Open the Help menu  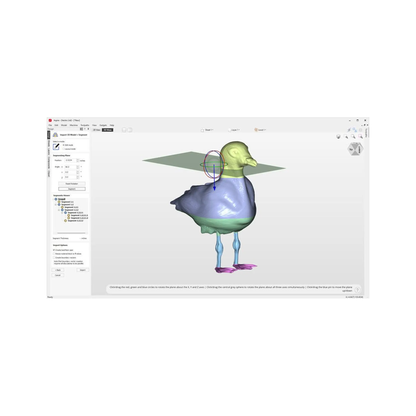[x=112, y=125]
